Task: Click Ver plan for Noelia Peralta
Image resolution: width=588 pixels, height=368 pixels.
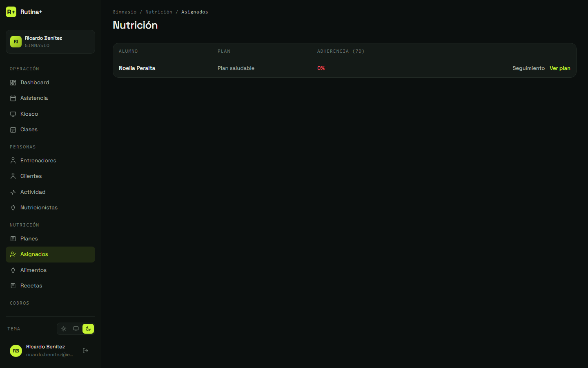Action: click(560, 68)
